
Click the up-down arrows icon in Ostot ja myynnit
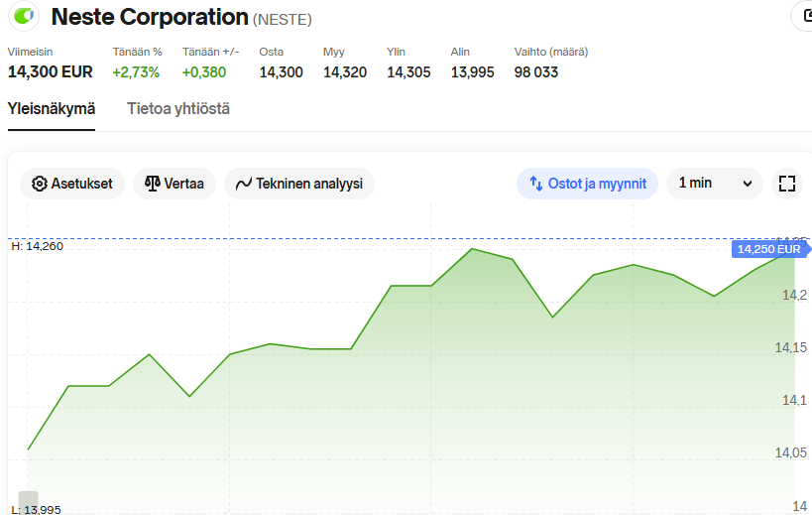(x=536, y=184)
